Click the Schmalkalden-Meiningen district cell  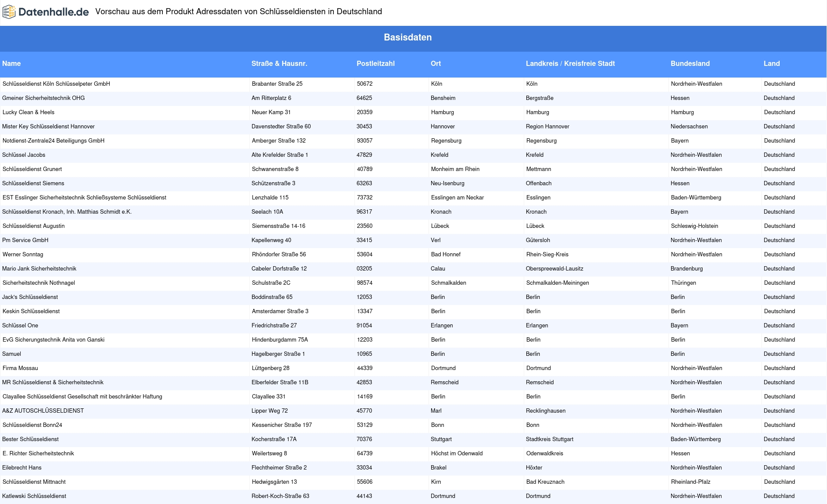(x=558, y=283)
